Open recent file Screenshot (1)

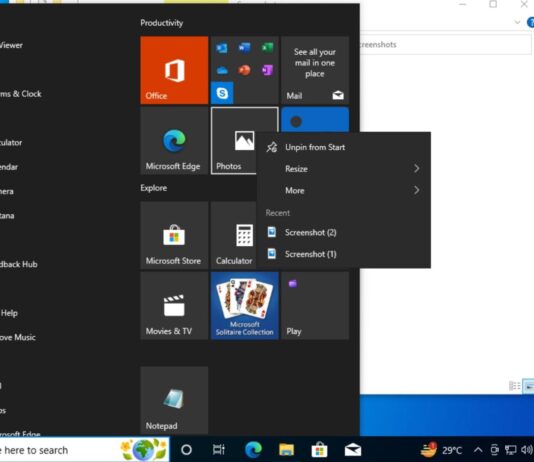(343, 254)
